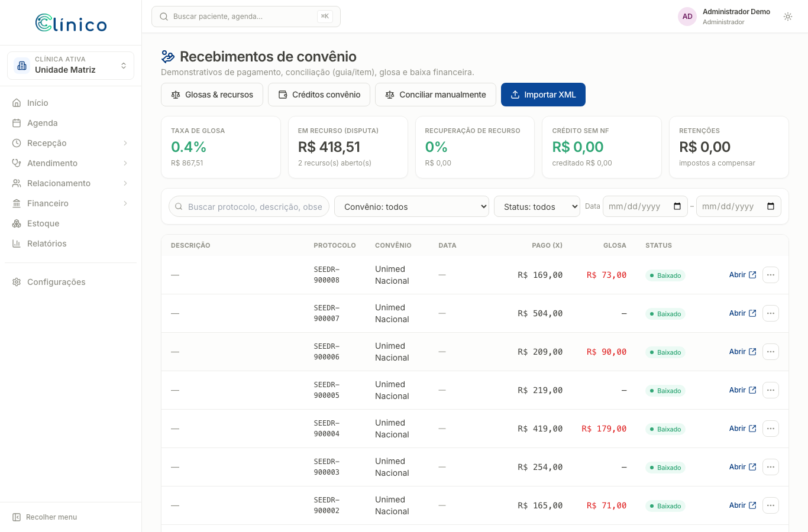Click the Glosas & recursos button
808x532 pixels.
[x=212, y=95]
